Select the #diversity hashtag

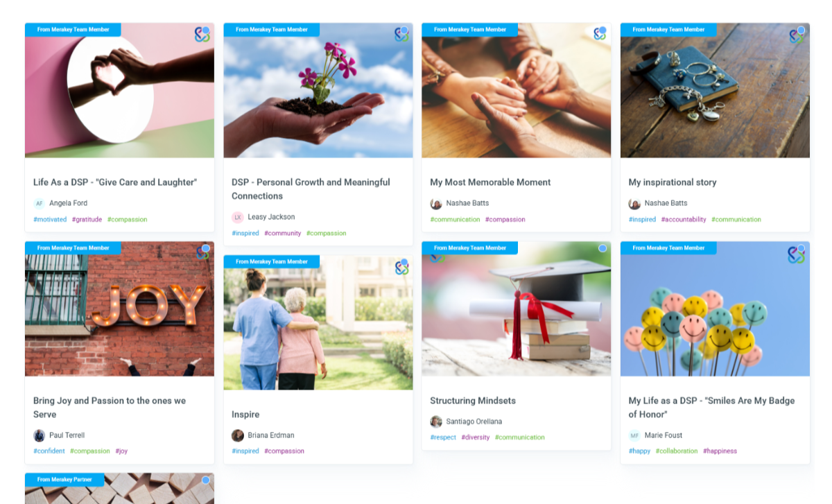point(476,437)
